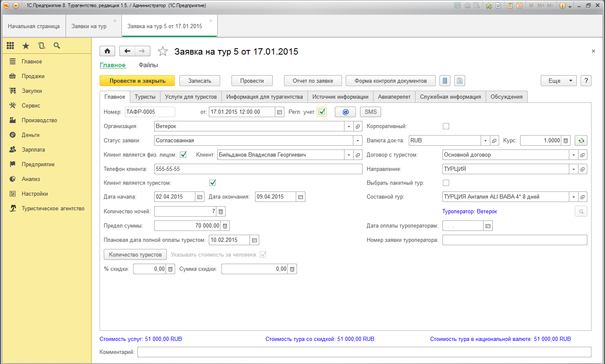Enable the Корпоративный checkbox
This screenshot has height=364, width=605.
click(x=446, y=126)
